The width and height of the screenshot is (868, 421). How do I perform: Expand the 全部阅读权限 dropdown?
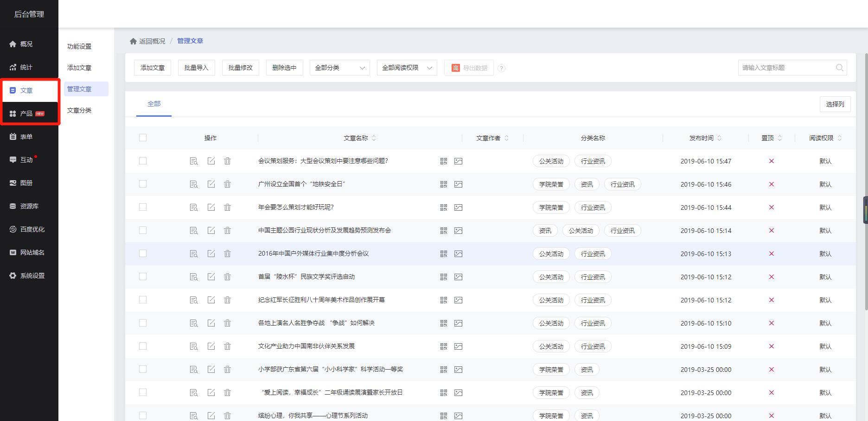pyautogui.click(x=407, y=68)
